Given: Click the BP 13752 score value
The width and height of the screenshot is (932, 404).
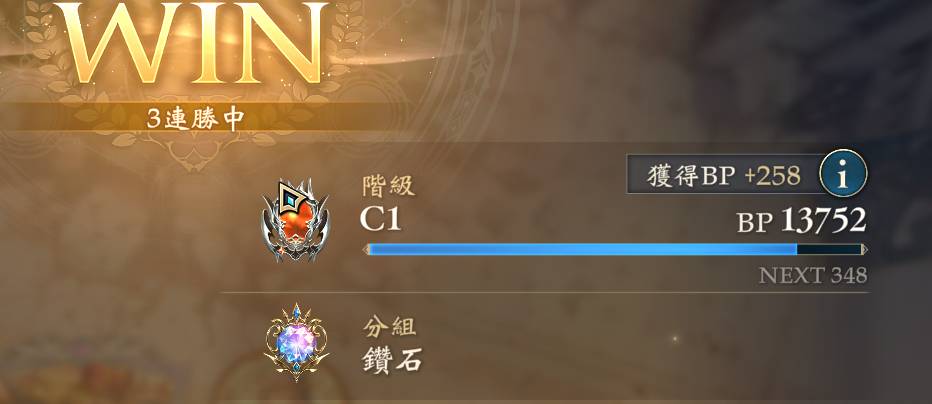Looking at the screenshot, I should tap(801, 221).
